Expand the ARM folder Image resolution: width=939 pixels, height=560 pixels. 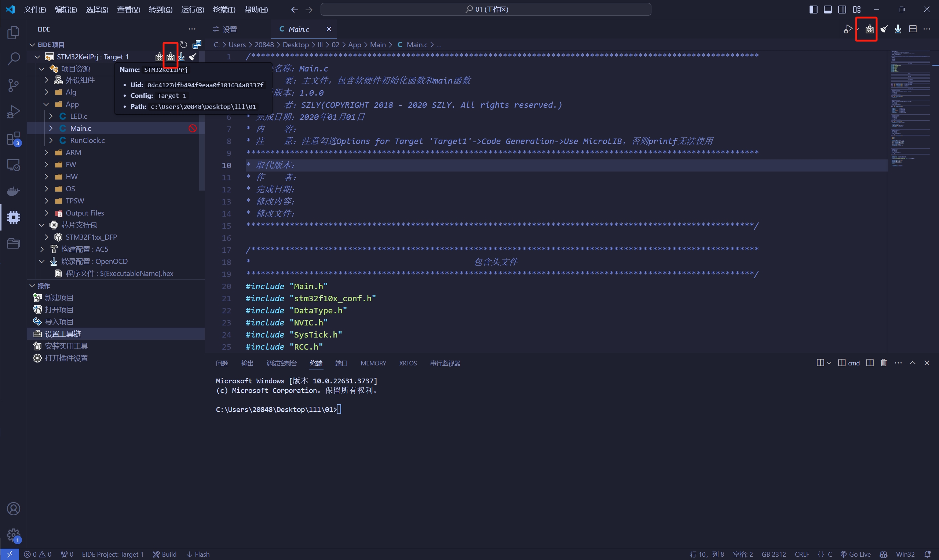coord(47,152)
